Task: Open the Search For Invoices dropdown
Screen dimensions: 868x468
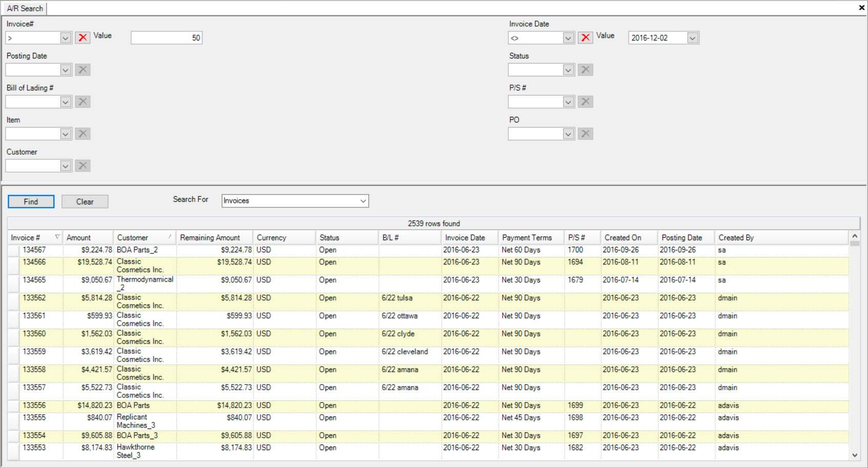Action: 363,201
